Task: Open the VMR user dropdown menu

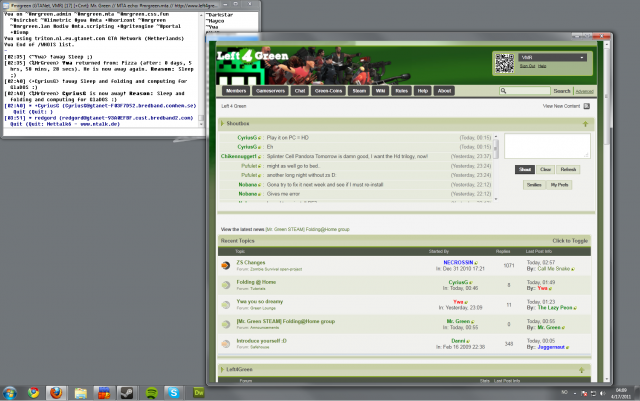Action: [553, 58]
